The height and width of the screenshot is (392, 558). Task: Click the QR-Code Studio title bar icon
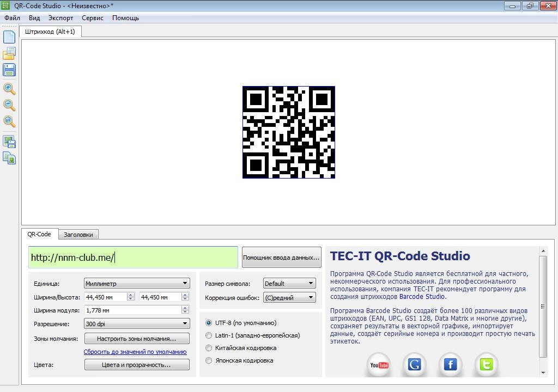(5, 5)
